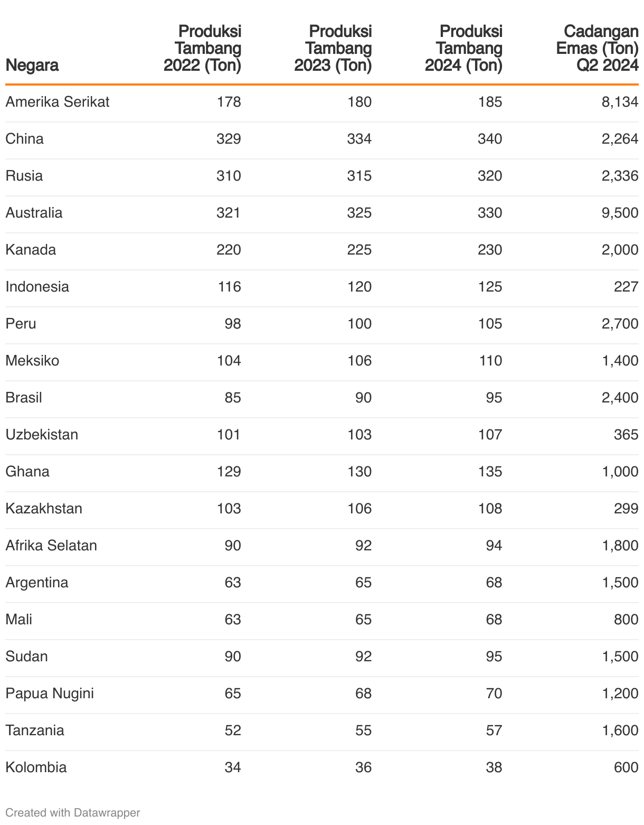Click Tanzania's reserve value 1,600
The height and width of the screenshot is (825, 644).
coord(620,730)
